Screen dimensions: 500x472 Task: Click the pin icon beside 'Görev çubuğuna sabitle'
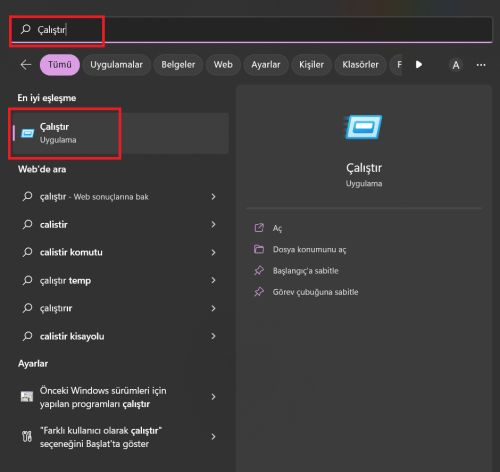click(x=259, y=292)
